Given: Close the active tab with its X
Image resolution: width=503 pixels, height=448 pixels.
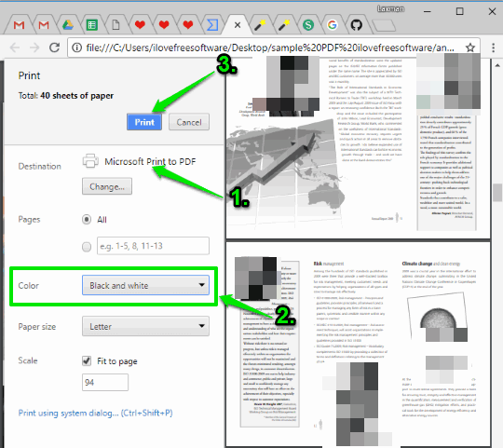Looking at the screenshot, I should [x=238, y=25].
